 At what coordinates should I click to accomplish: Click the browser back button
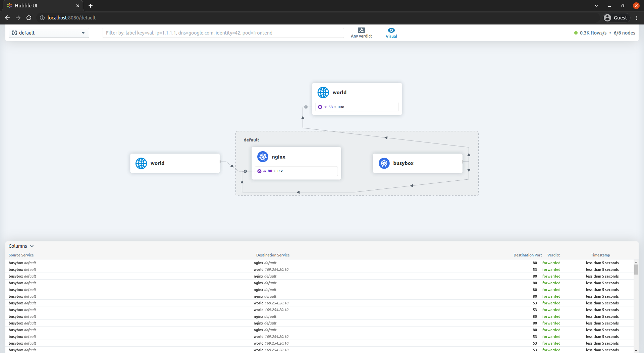point(7,18)
